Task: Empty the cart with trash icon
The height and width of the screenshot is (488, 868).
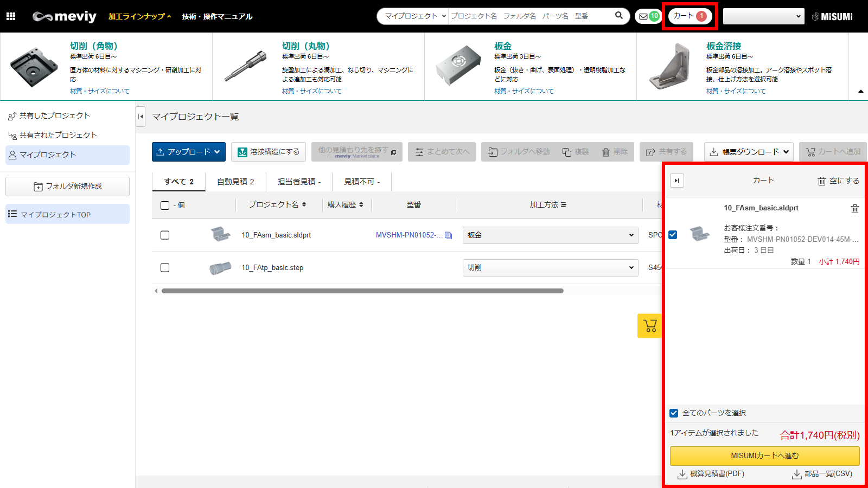Action: 839,181
